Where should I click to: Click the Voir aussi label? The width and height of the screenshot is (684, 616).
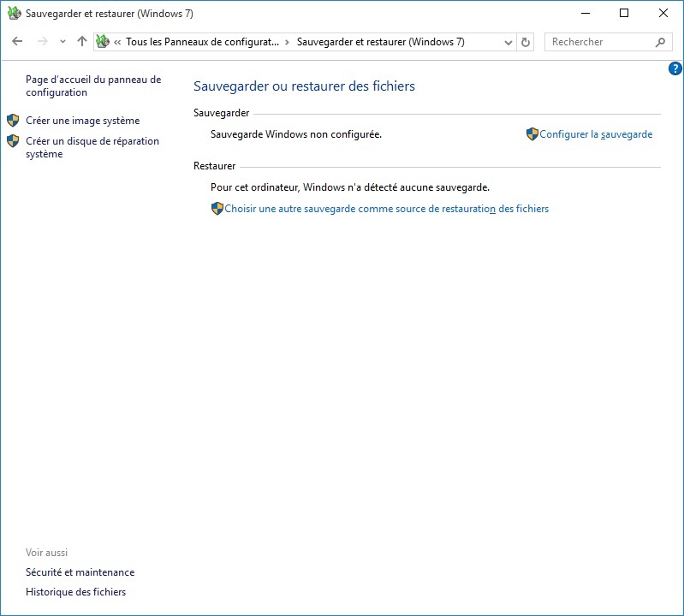coord(47,553)
